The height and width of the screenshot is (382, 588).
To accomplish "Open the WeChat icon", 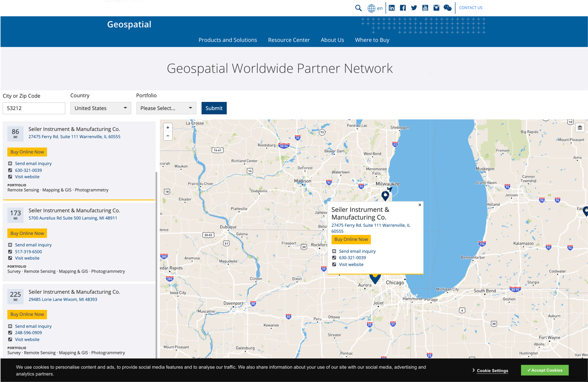I will 447,8.
